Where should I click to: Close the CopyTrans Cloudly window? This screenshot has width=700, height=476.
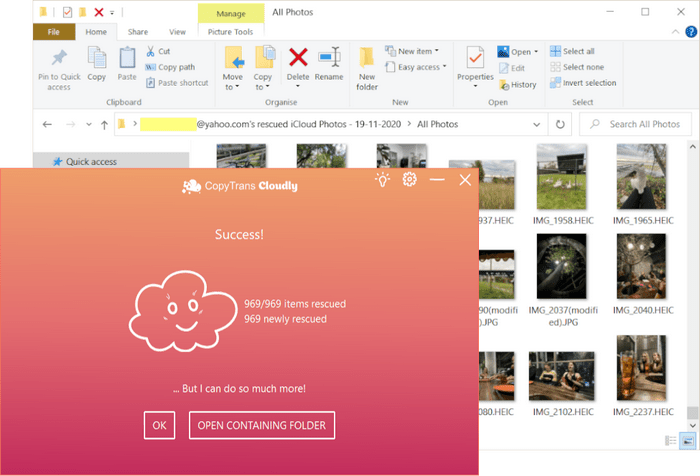[x=465, y=180]
